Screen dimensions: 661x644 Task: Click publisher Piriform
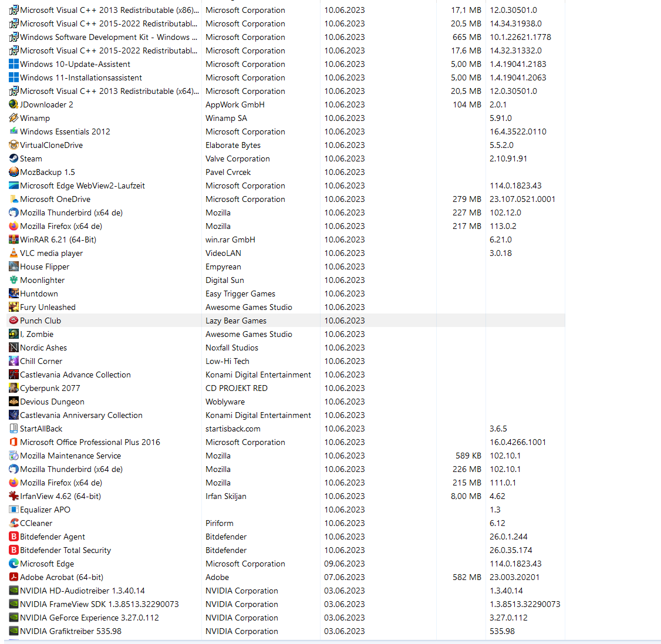click(x=219, y=522)
